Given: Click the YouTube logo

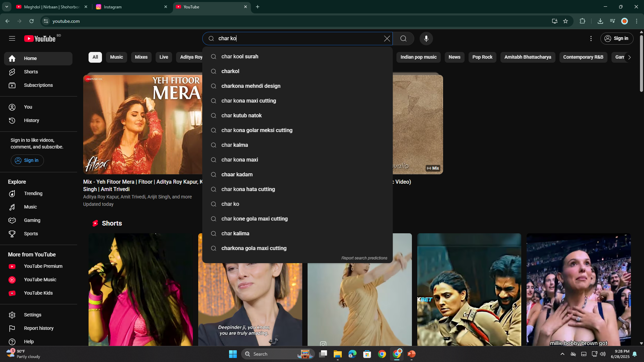Looking at the screenshot, I should point(40,39).
